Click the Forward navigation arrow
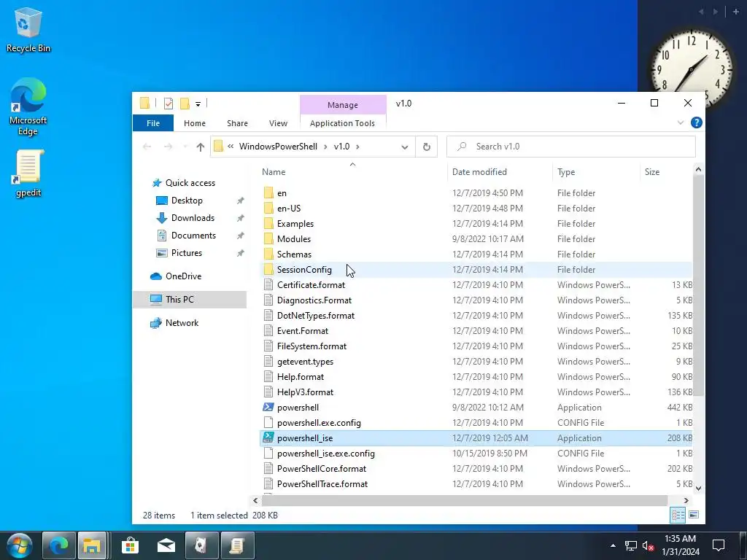 (x=169, y=147)
